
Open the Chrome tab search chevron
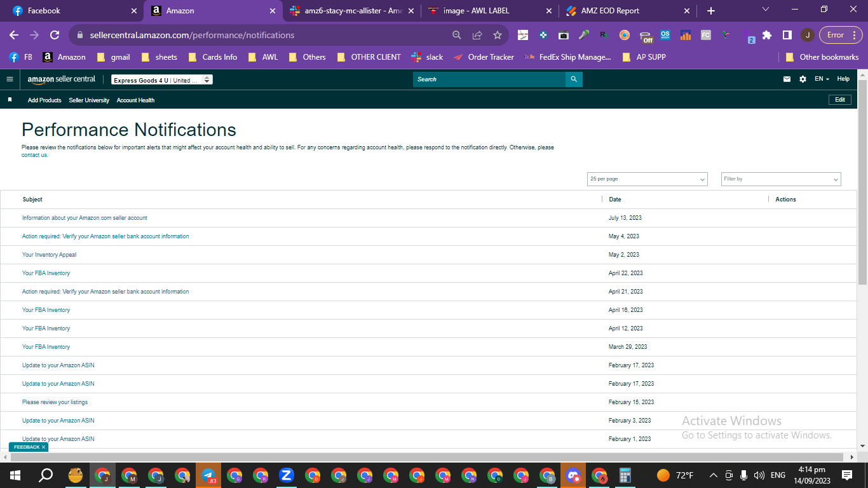pos(765,10)
